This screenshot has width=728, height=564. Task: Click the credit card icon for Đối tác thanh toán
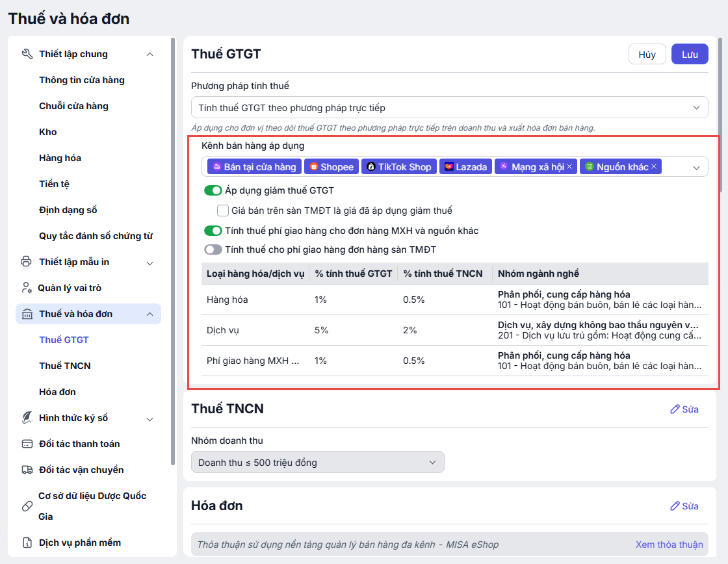(27, 444)
